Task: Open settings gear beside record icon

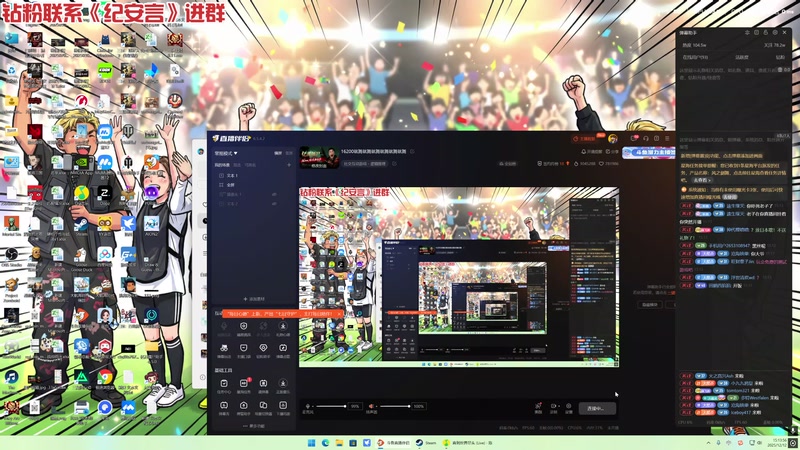Action: 568,407
